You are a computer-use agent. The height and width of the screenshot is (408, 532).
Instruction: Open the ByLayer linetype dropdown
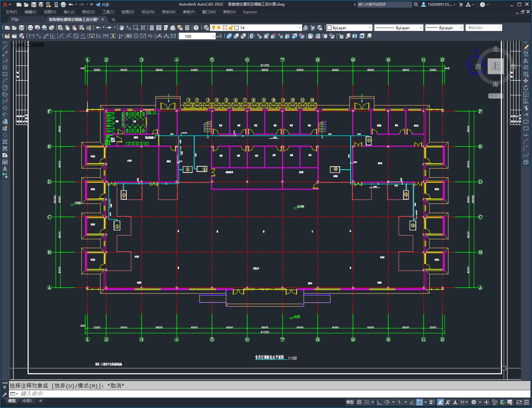399,28
